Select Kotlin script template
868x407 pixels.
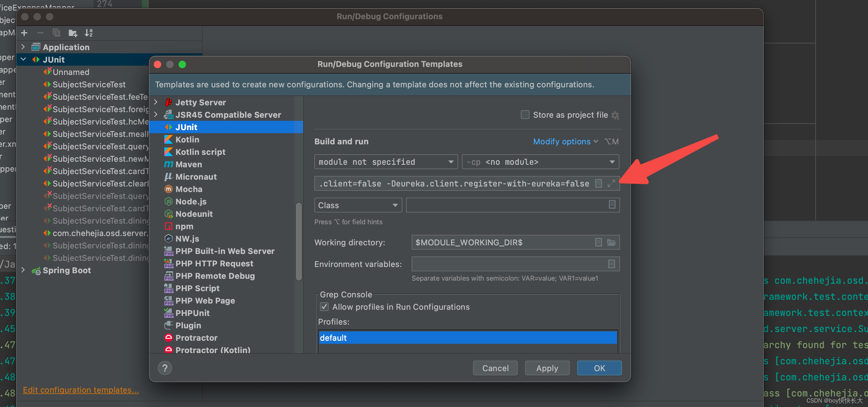tap(226, 152)
